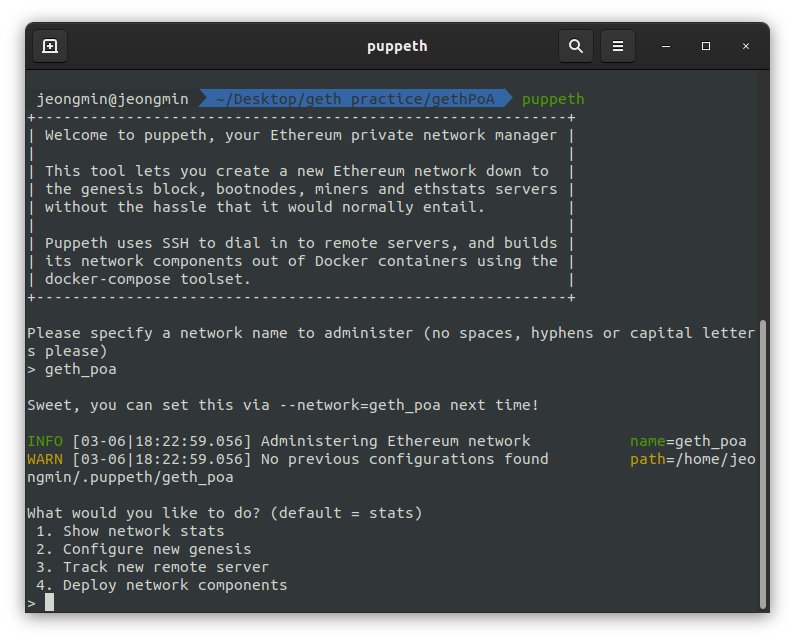Click the "1. Show network stats" option

coord(130,531)
